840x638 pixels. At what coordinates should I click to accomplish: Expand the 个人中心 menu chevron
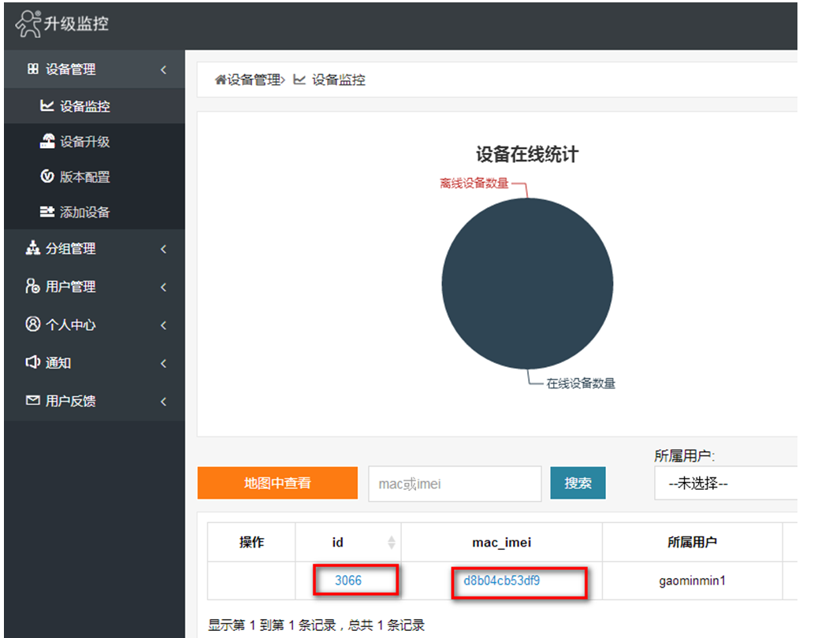tap(163, 325)
